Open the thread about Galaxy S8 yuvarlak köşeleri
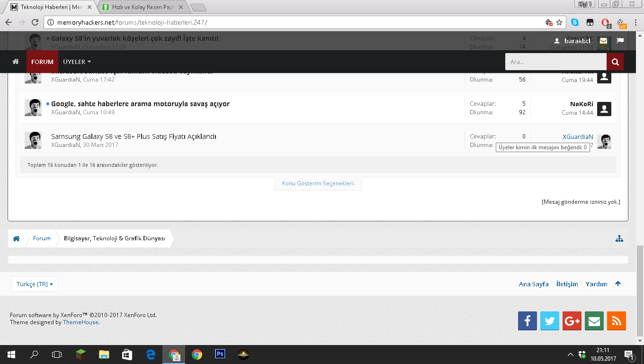The height and width of the screenshot is (364, 644). [x=135, y=38]
